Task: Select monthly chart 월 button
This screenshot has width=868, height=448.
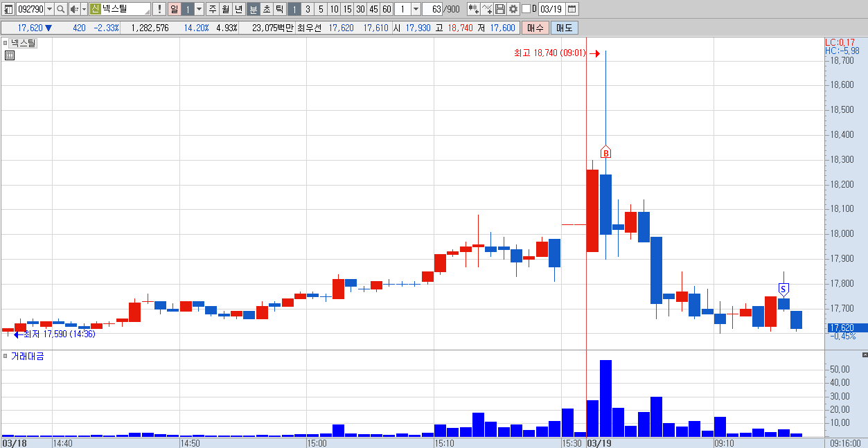Action: (x=226, y=9)
